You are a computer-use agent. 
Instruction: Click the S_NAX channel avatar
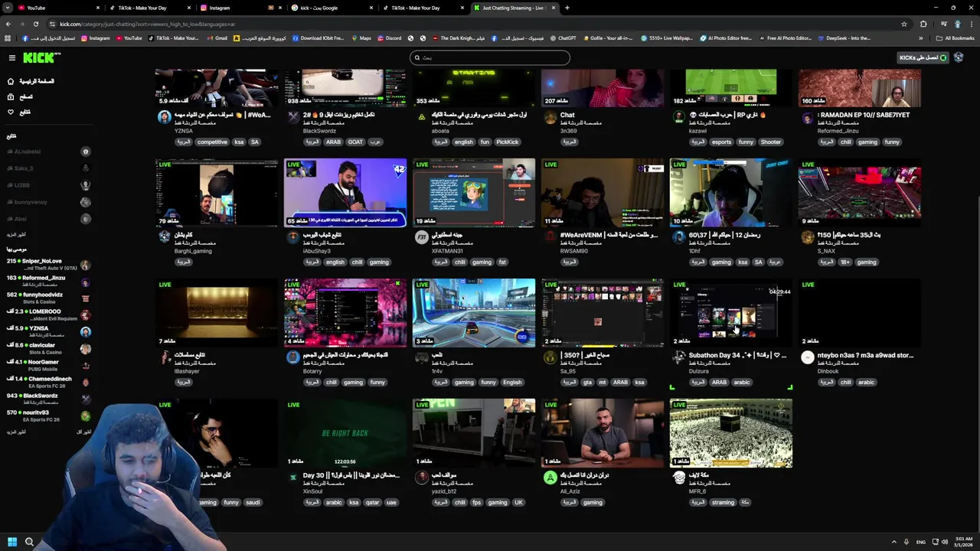[x=807, y=237]
